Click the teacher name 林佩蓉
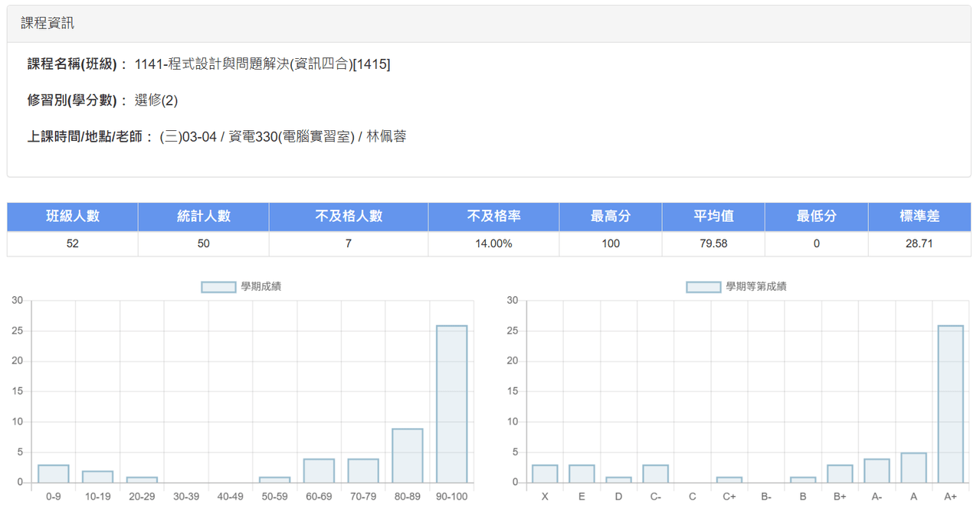 coord(387,137)
